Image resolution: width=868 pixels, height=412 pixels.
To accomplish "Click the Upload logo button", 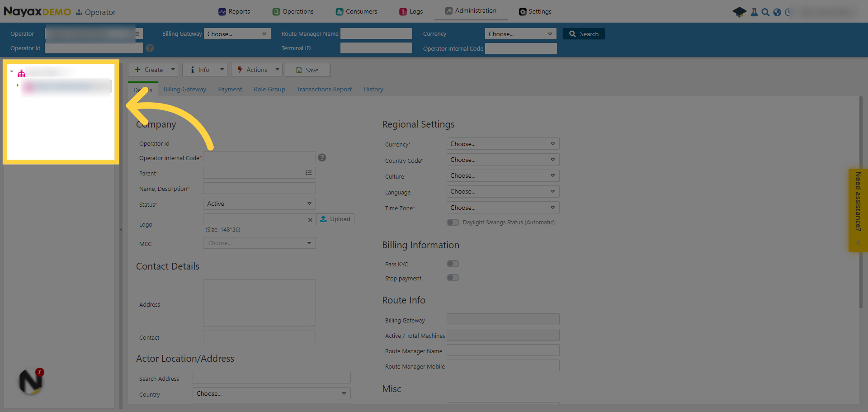I will point(335,219).
